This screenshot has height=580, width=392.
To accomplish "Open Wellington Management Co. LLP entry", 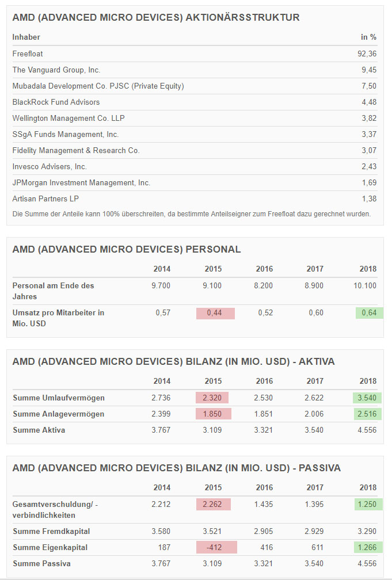I will pos(68,118).
